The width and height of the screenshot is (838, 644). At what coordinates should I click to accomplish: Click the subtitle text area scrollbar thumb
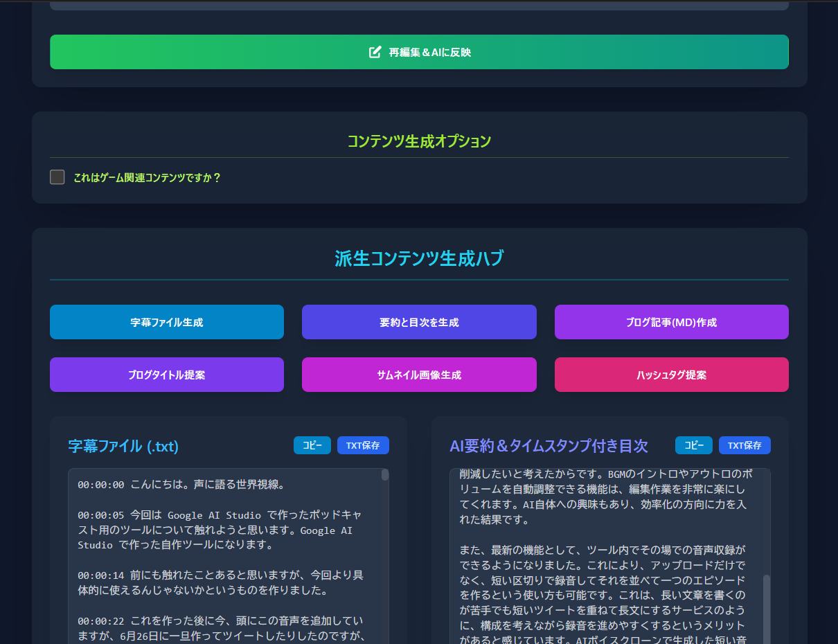coord(385,475)
